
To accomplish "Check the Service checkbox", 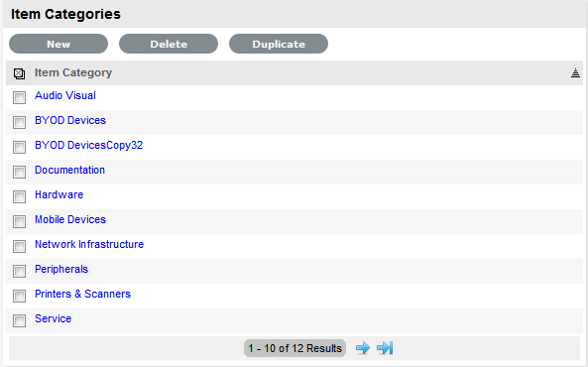I will point(19,320).
